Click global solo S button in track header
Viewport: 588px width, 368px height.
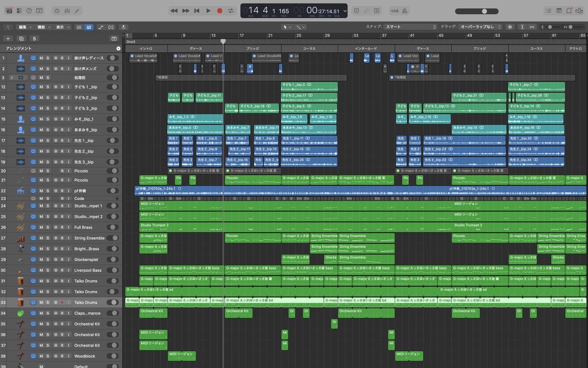(x=34, y=38)
